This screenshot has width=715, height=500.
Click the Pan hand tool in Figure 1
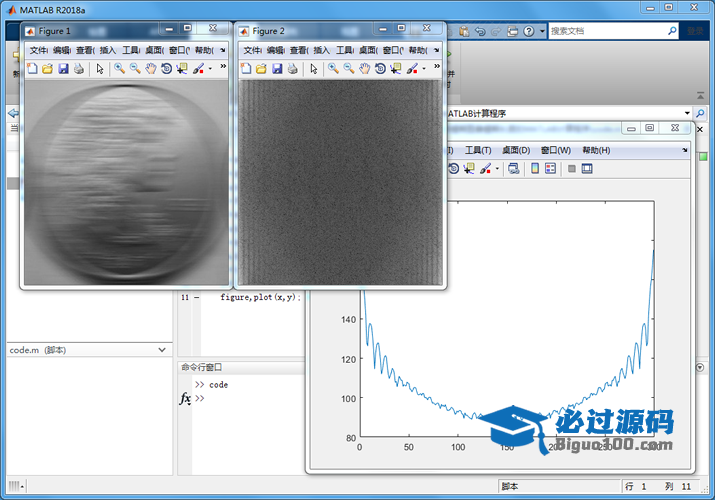150,69
